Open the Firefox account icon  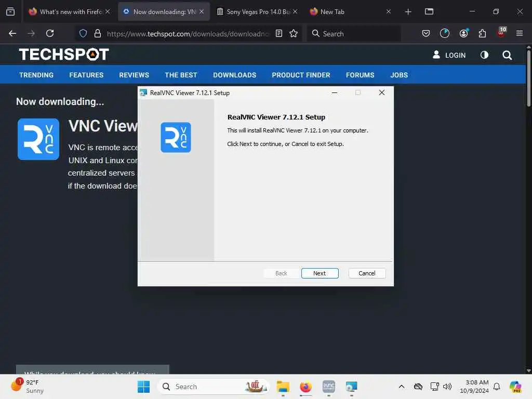[463, 33]
